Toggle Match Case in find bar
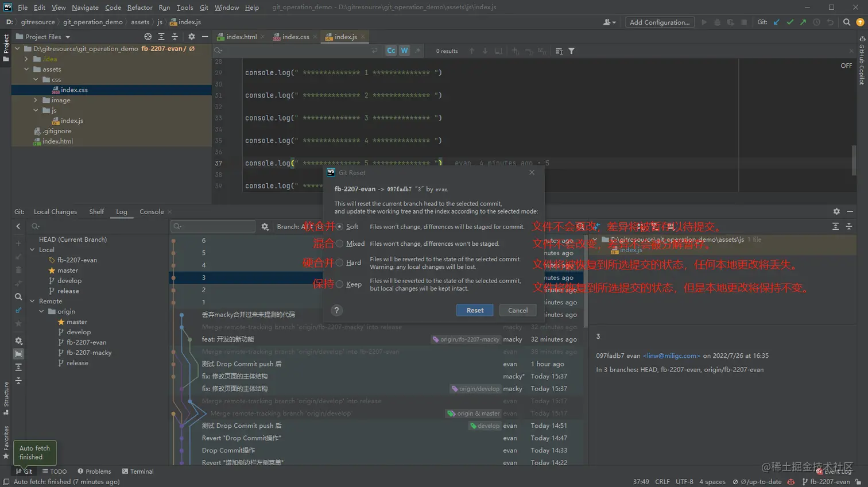Image resolution: width=868 pixels, height=487 pixels. coord(391,51)
